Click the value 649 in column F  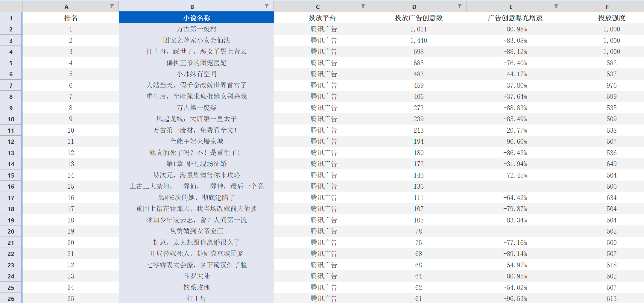(612, 164)
